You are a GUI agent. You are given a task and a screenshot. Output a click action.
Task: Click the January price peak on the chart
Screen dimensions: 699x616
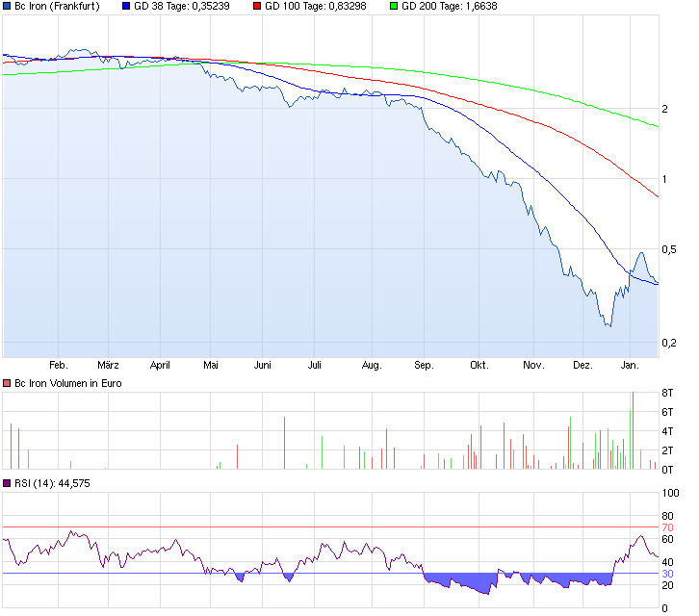(642, 253)
